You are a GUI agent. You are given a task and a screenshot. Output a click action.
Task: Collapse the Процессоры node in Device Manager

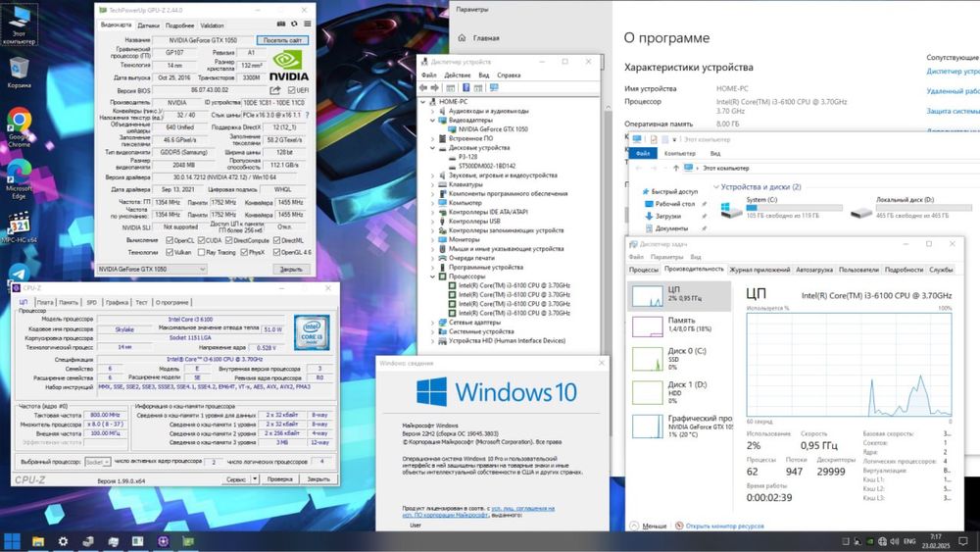(432, 276)
